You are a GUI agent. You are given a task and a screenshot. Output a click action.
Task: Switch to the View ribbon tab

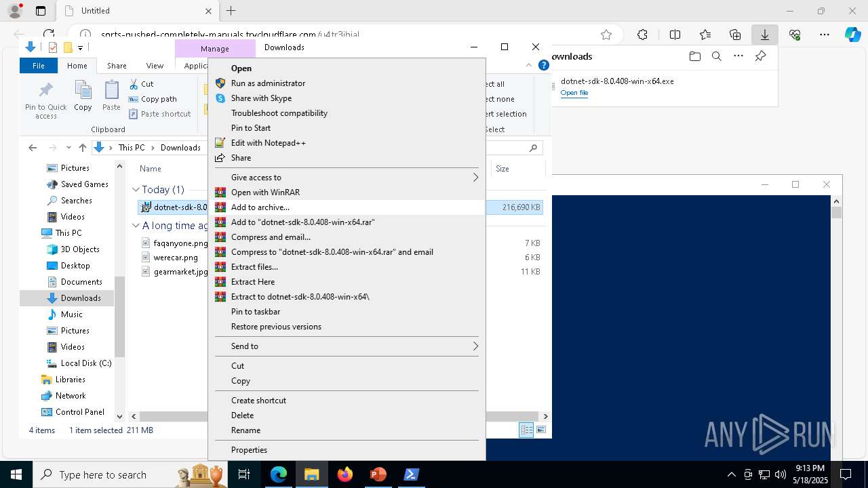(x=155, y=66)
